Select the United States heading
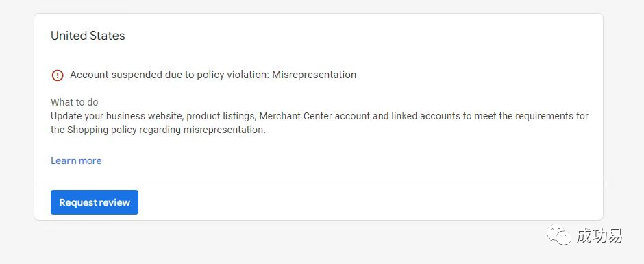This screenshot has width=644, height=264. 88,36
